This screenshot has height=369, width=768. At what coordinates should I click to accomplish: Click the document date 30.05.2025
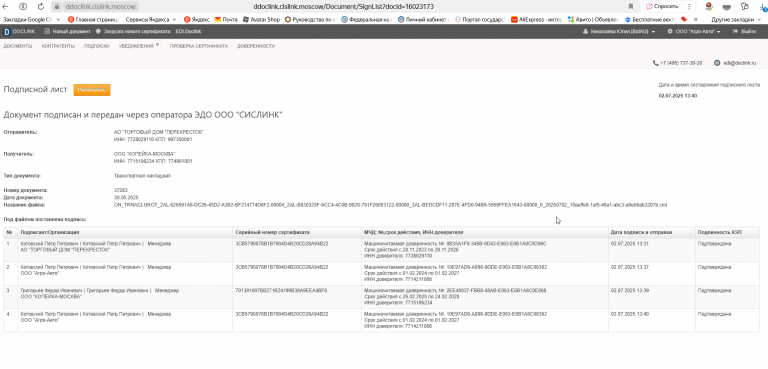tap(126, 197)
